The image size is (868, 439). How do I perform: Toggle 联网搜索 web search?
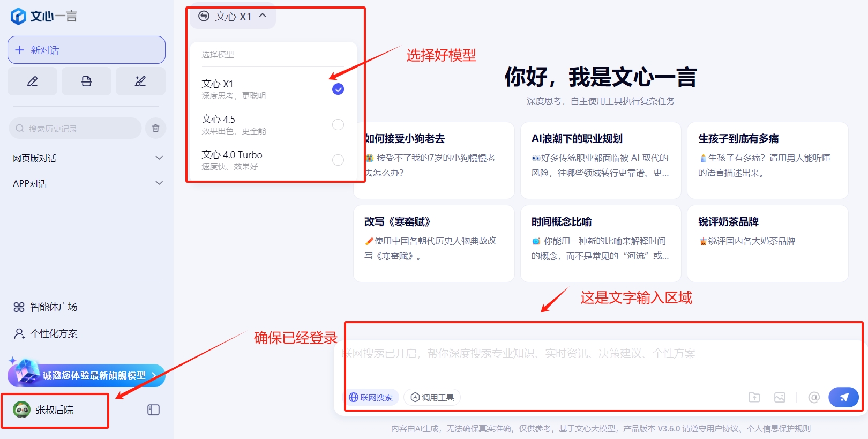(371, 397)
